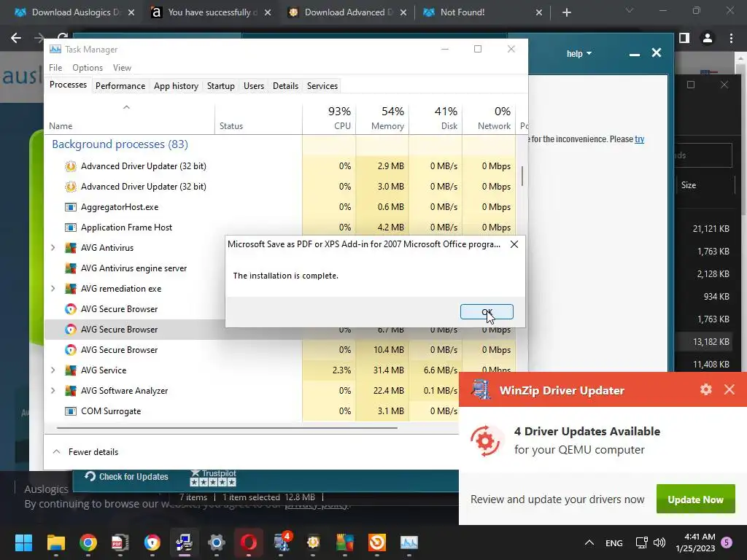747x560 pixels.
Task: Open the View menu in Task Manager
Action: click(122, 68)
